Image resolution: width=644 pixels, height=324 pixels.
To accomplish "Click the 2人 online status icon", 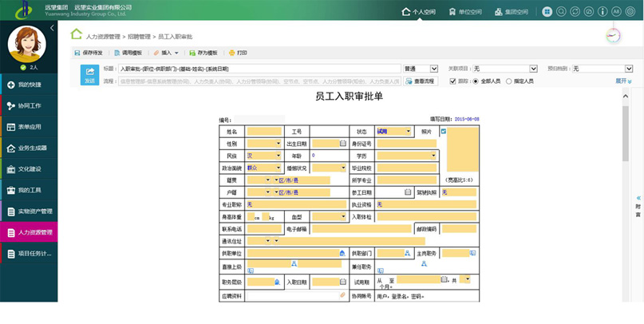I will (x=23, y=67).
